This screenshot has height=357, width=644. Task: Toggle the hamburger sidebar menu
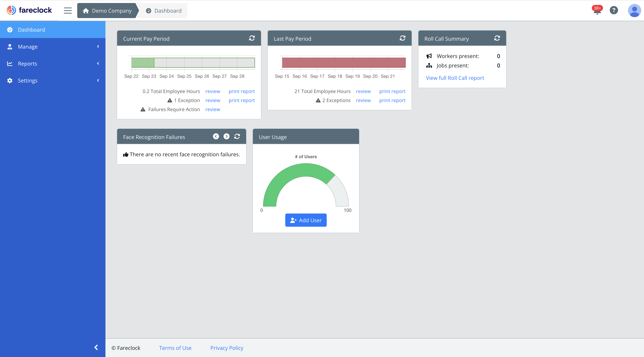coord(67,11)
